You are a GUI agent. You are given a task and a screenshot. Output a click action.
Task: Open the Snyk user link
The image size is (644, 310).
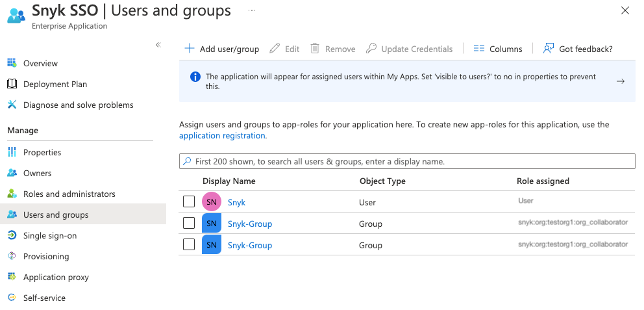tap(236, 203)
